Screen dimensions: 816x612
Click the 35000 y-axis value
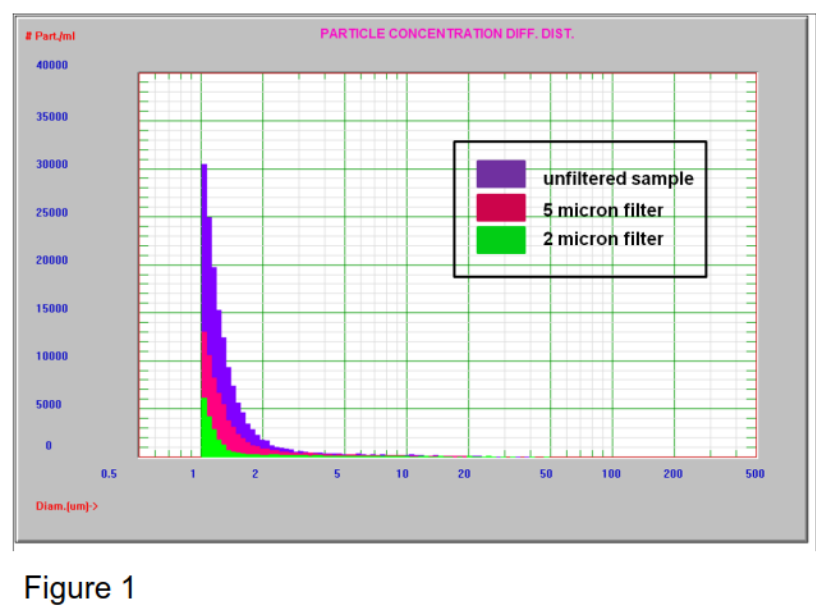click(52, 117)
